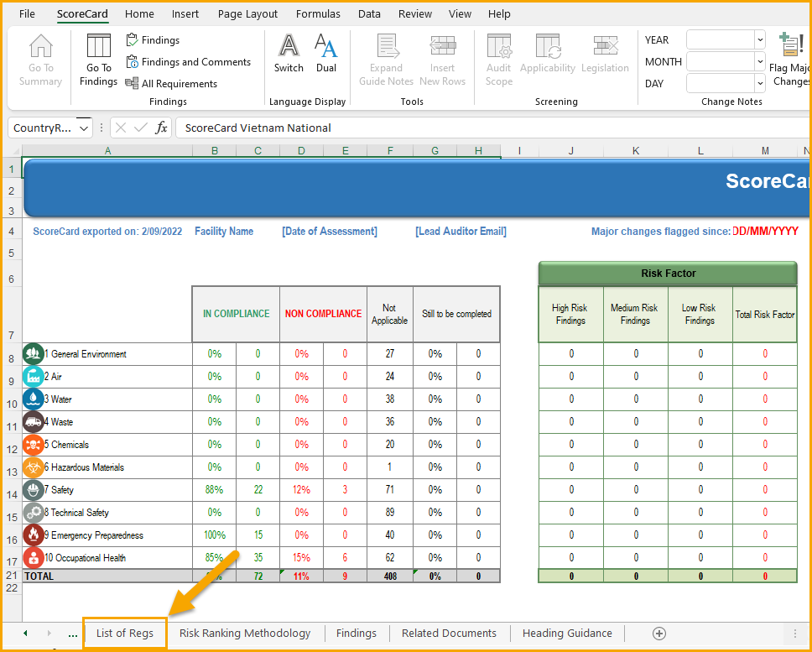This screenshot has width=812, height=652.
Task: Click Occupational Health non-compliance 15%
Action: click(301, 558)
